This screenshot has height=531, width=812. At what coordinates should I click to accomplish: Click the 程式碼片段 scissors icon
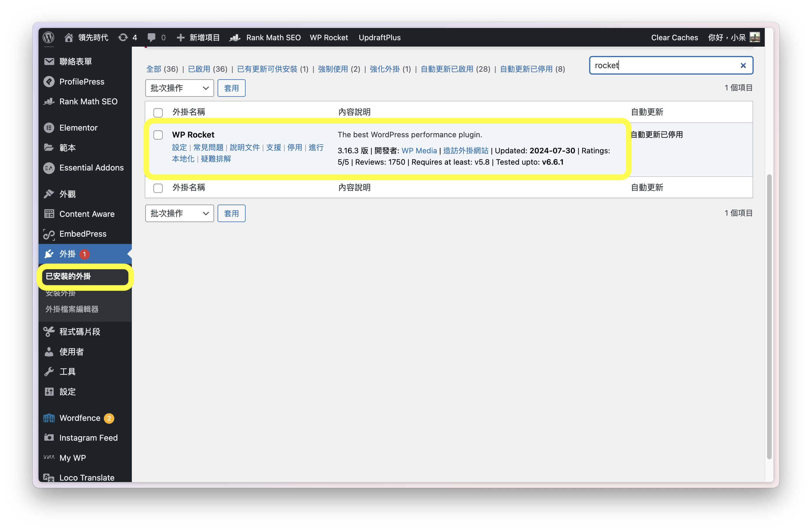point(49,332)
